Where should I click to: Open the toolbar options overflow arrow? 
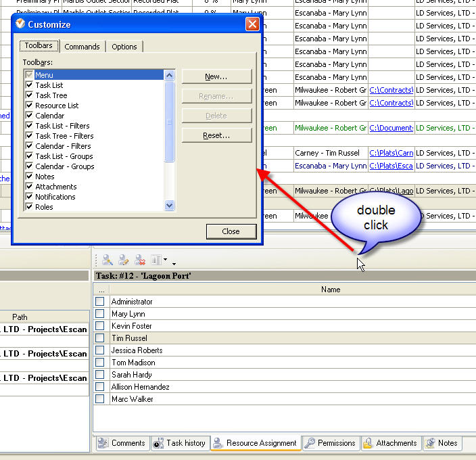[x=174, y=263]
